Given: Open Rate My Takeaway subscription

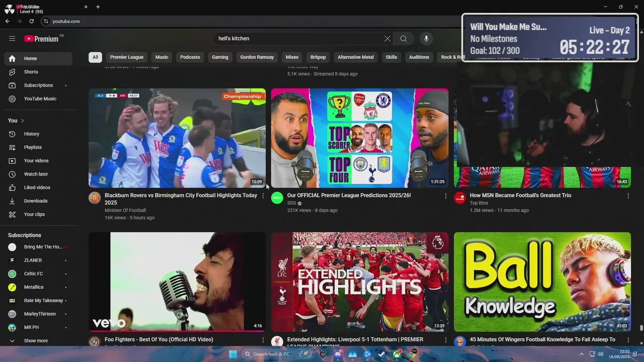Looking at the screenshot, I should pos(38,301).
